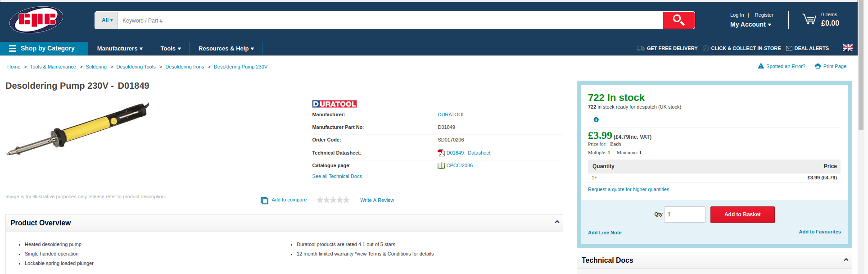Viewport: 868px width, 274px height.
Task: Click the Get Free Delivery link
Action: tap(672, 48)
